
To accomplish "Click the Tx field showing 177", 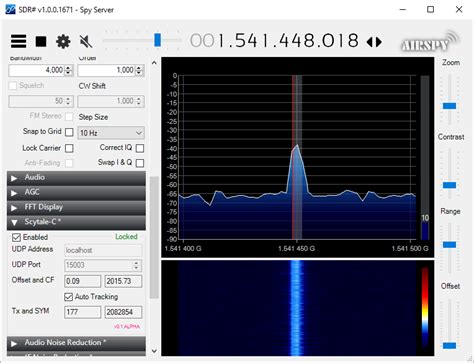I will 82,312.
